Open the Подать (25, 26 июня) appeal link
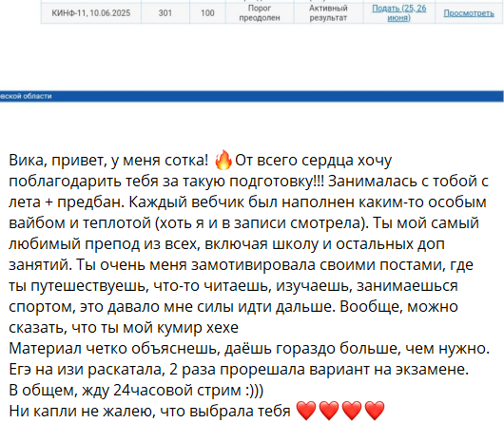This screenshot has height=423, width=504. pyautogui.click(x=398, y=13)
